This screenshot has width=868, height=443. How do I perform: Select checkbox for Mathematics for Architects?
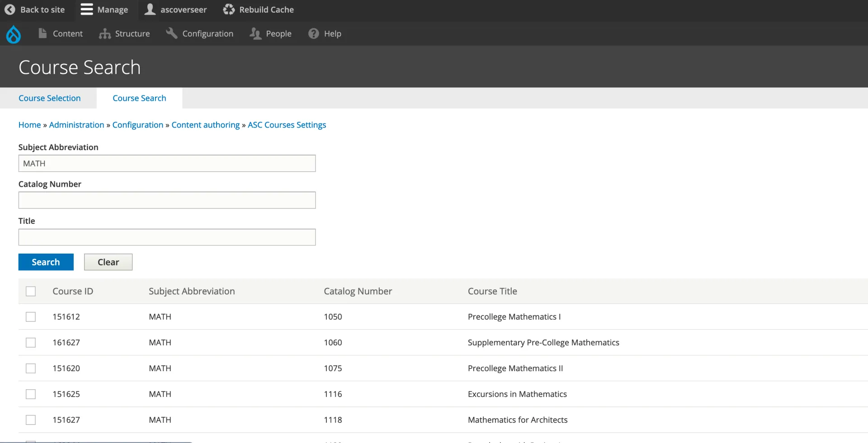(31, 420)
